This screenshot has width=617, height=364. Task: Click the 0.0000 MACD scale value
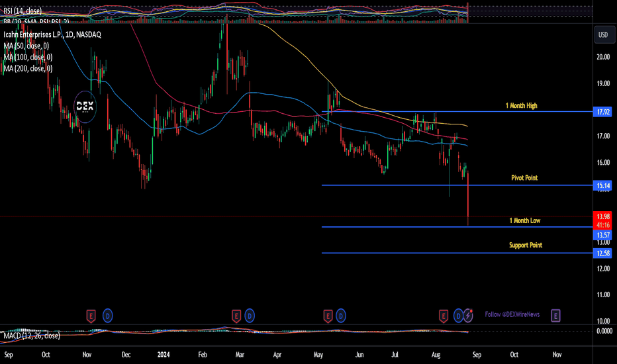tap(604, 332)
